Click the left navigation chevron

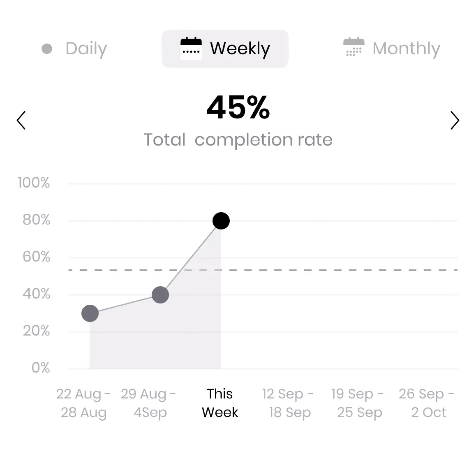[21, 120]
